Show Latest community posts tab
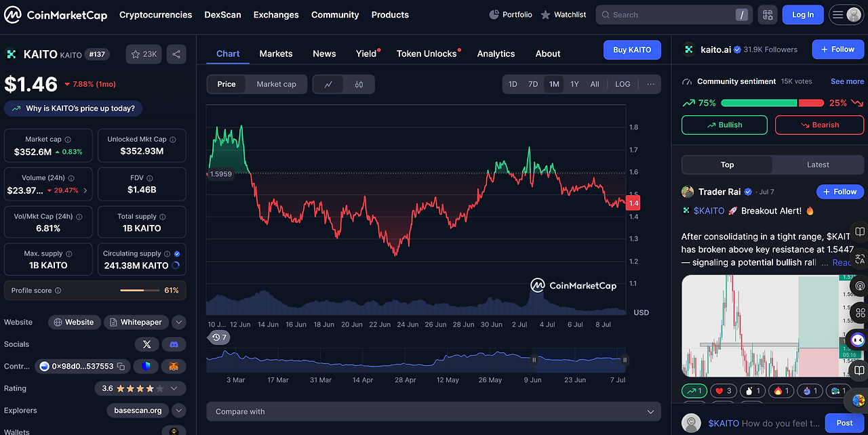 pyautogui.click(x=818, y=165)
